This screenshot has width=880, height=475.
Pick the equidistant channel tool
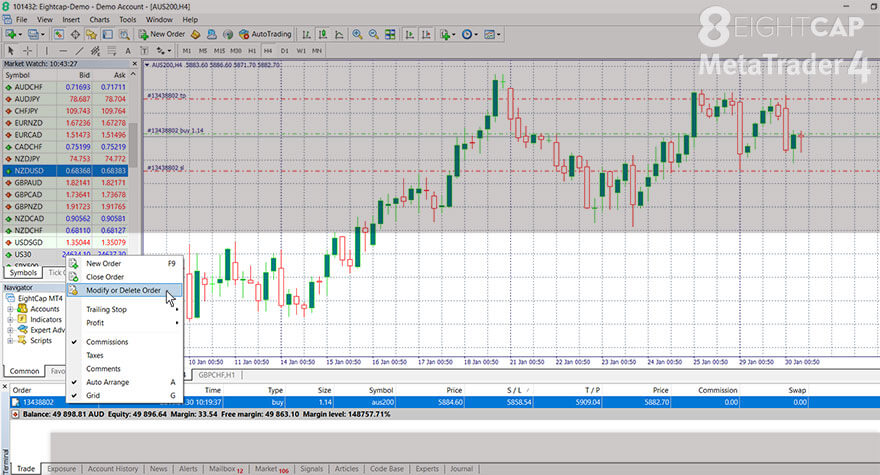pyautogui.click(x=95, y=51)
